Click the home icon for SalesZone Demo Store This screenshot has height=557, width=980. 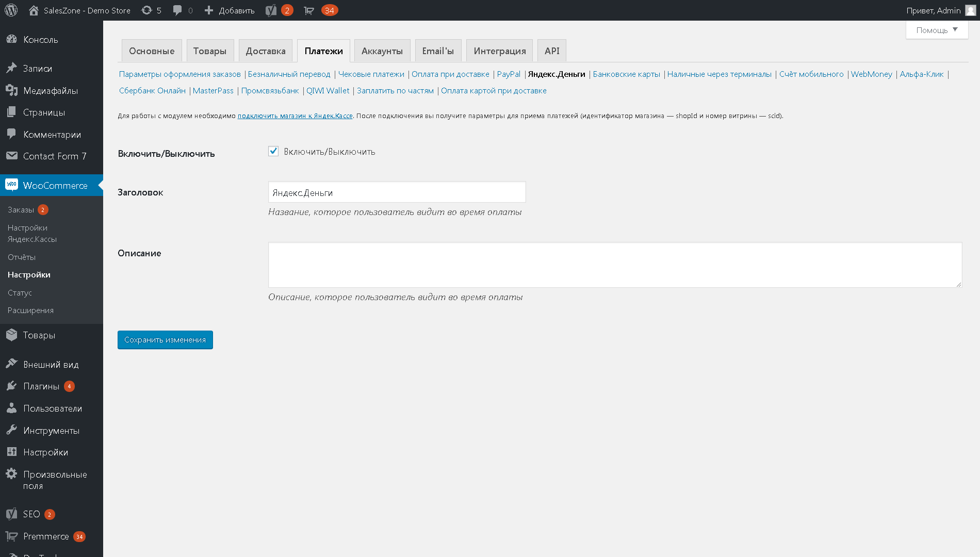pyautogui.click(x=34, y=10)
